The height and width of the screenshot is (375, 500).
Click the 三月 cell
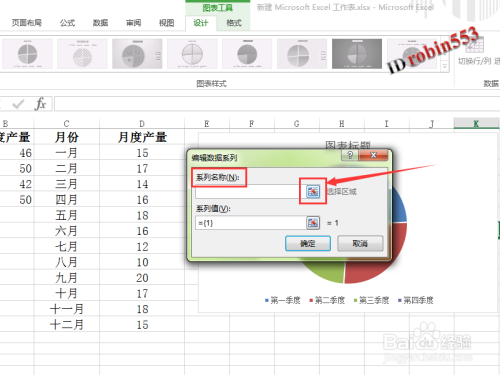point(67,184)
